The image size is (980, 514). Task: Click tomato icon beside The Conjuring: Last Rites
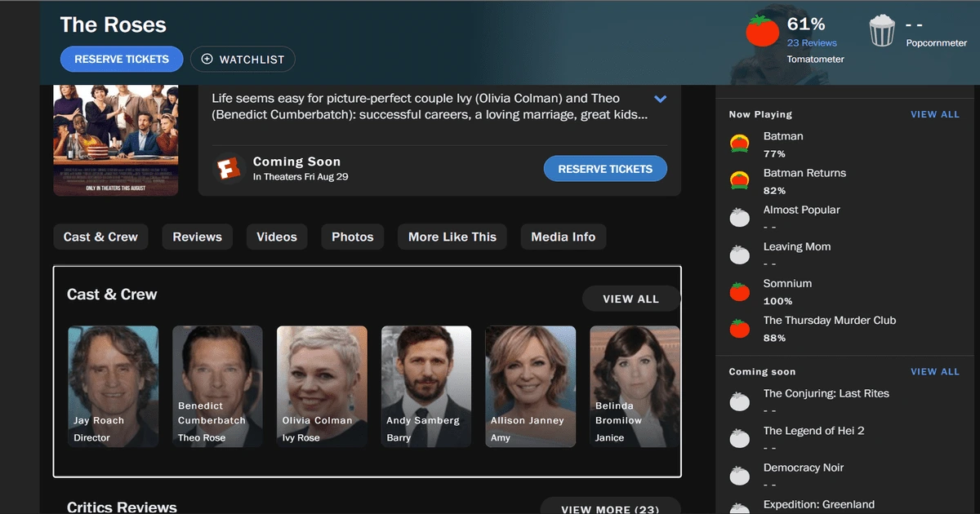click(x=740, y=401)
